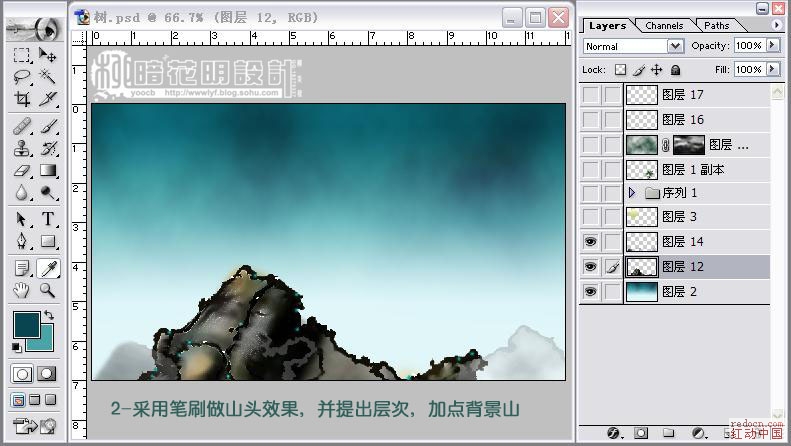Select the Type tool
The image size is (791, 446).
pyautogui.click(x=47, y=219)
